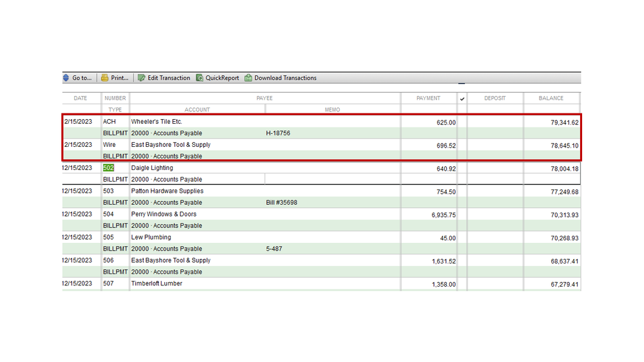Image resolution: width=644 pixels, height=362 pixels.
Task: Click the highlighted check number 502 field
Action: (x=108, y=168)
